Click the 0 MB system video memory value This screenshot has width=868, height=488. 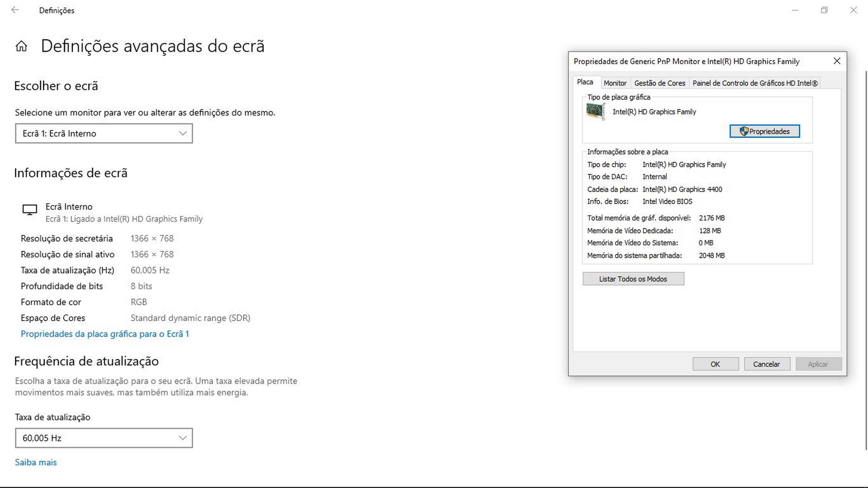(x=706, y=243)
